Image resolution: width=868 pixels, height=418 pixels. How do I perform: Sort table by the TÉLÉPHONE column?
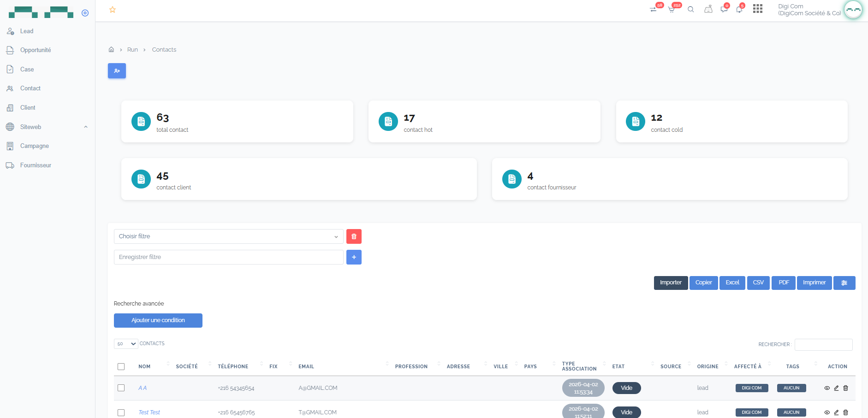[x=233, y=367]
